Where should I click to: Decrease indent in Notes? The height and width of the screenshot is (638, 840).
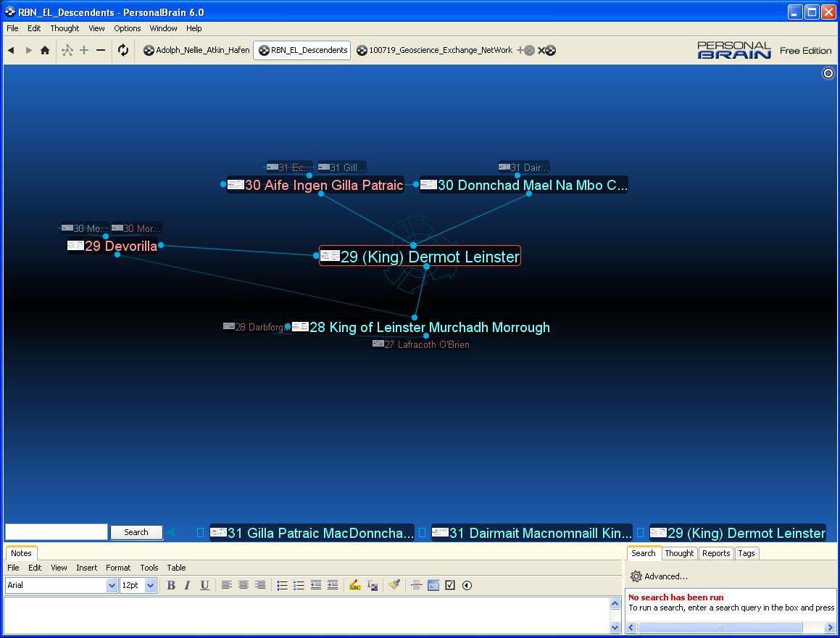[315, 585]
